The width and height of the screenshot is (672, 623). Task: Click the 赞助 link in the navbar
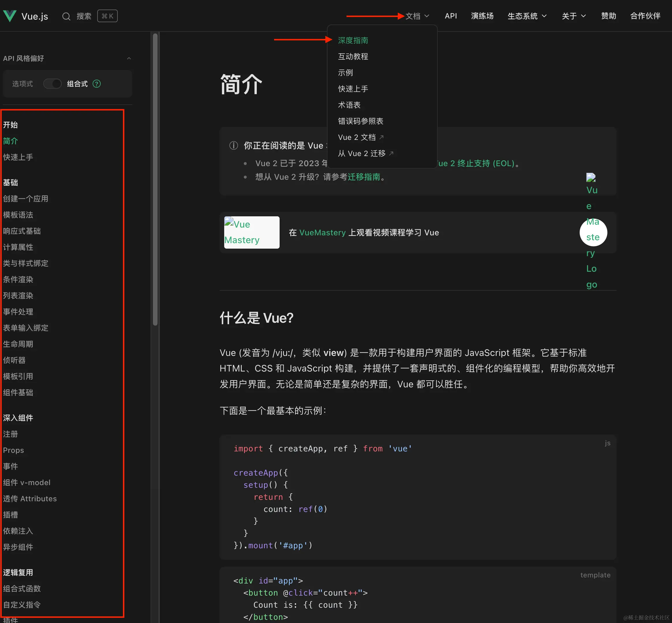pyautogui.click(x=608, y=16)
